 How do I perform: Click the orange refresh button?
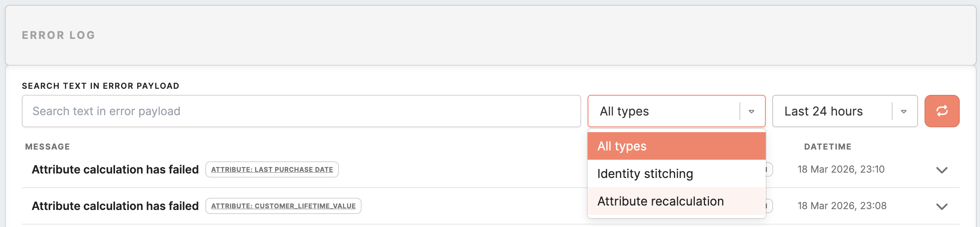[942, 111]
